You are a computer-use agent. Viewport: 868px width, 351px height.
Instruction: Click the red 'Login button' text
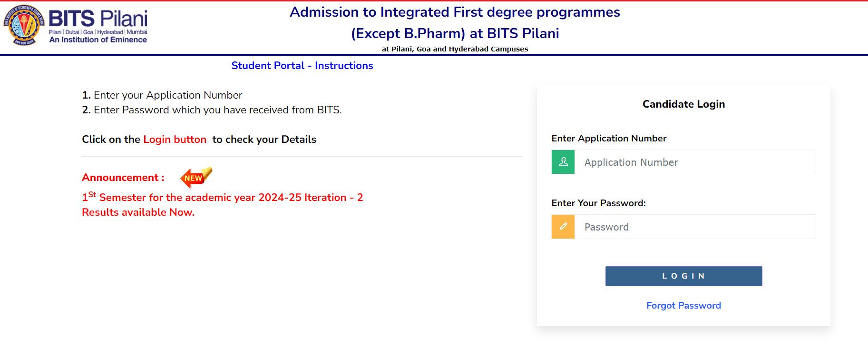[x=175, y=140]
